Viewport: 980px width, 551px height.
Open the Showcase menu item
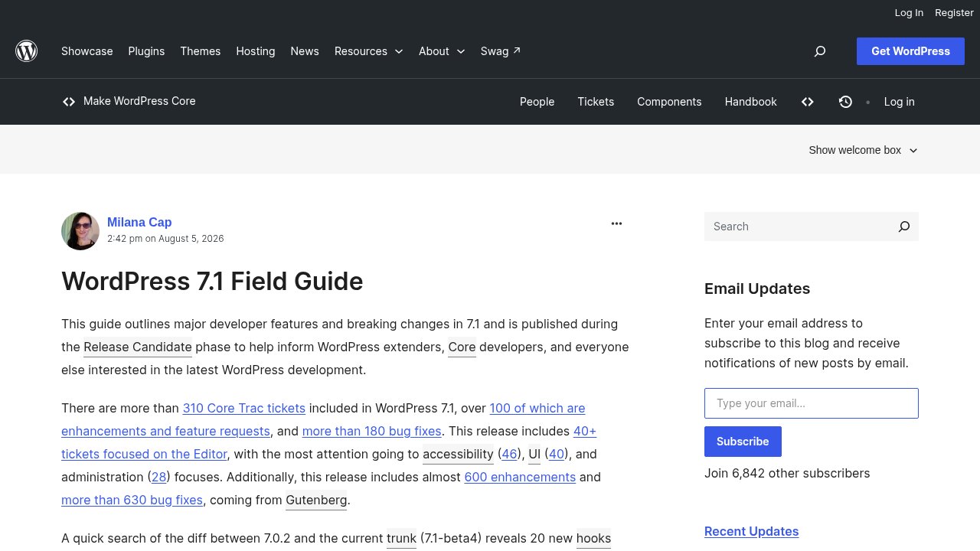(x=87, y=51)
